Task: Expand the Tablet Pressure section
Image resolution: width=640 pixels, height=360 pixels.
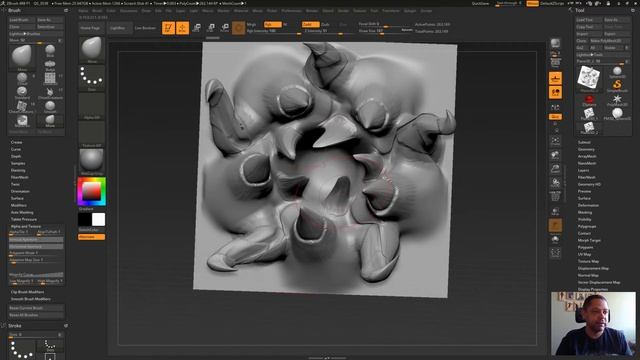Action: [x=24, y=219]
